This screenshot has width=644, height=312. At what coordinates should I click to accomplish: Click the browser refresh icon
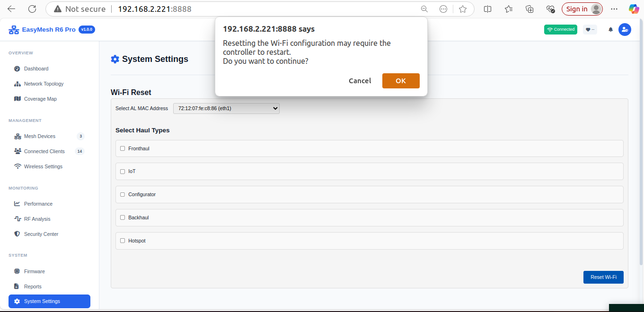click(32, 9)
